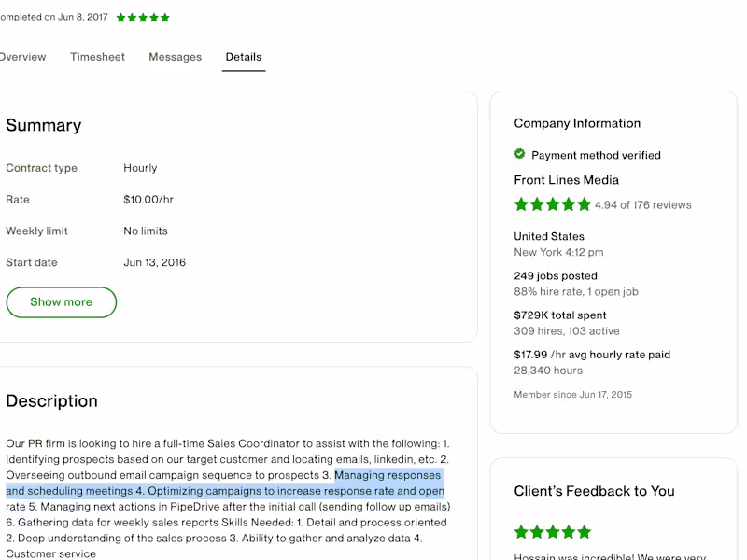This screenshot has width=747, height=560.
Task: Click the United States location text
Action: (x=548, y=236)
